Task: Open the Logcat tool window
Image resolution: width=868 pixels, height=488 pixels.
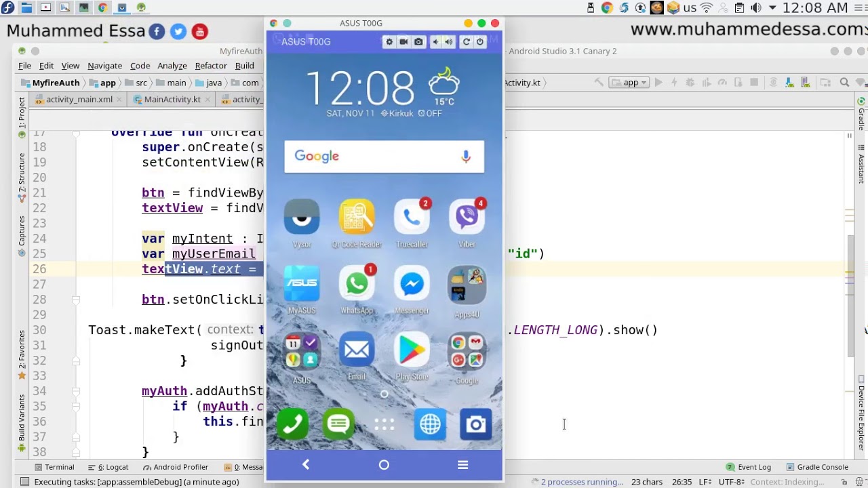Action: 108,467
